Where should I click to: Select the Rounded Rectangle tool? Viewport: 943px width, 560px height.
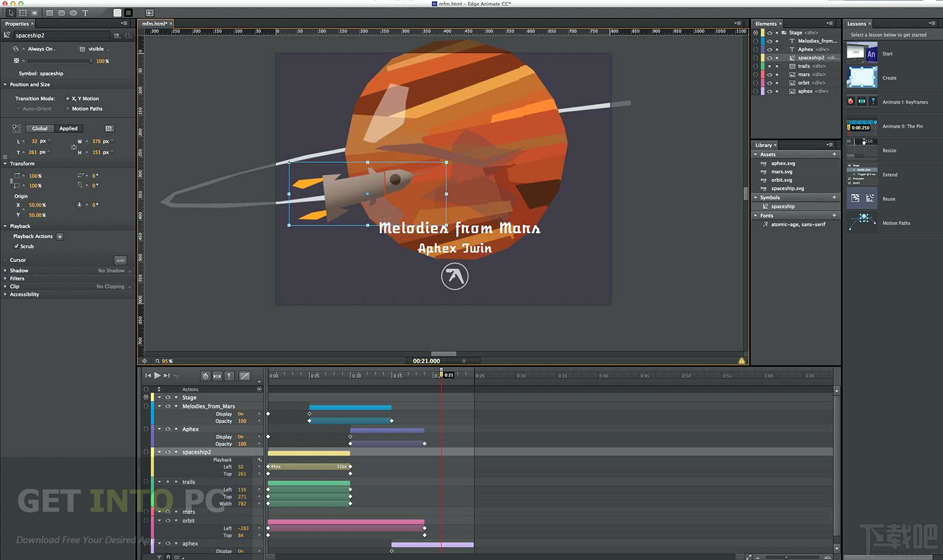[61, 13]
